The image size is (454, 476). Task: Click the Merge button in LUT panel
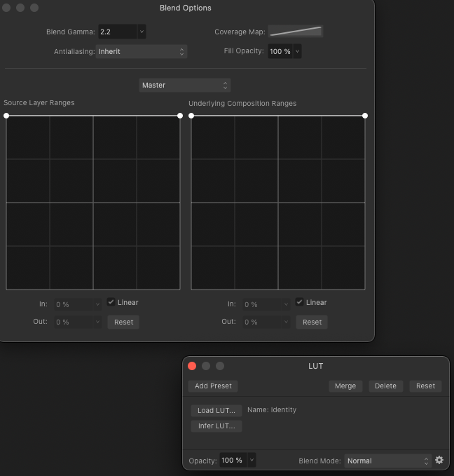pos(345,386)
